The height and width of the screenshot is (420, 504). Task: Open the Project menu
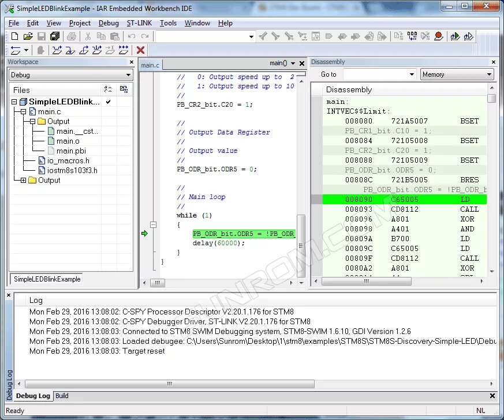tap(80, 23)
